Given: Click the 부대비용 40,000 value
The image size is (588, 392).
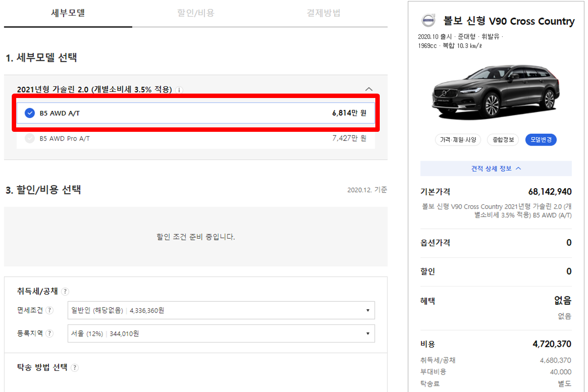Looking at the screenshot, I should click(561, 372).
